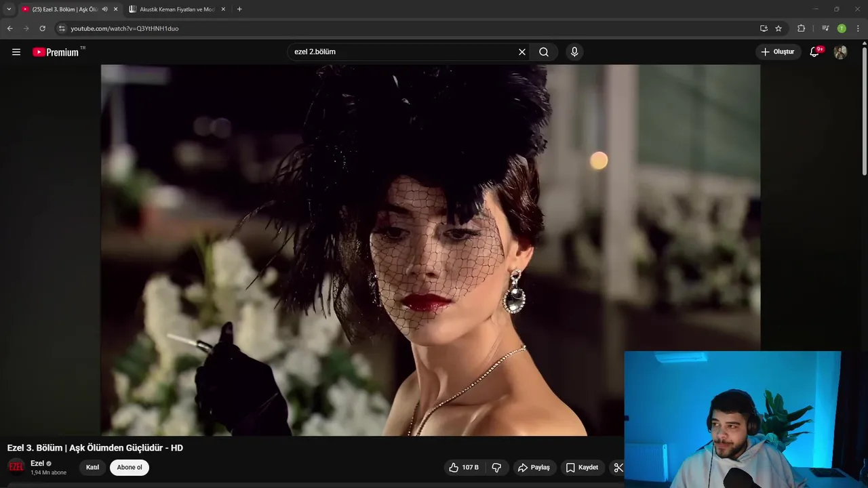Expand Chrome tab search dropdown
The height and width of the screenshot is (488, 868).
[x=9, y=9]
